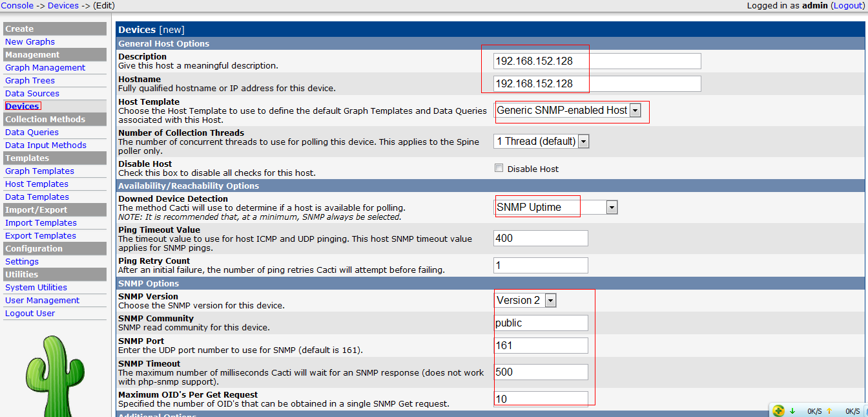Open New Graphs in the sidebar
The image size is (868, 417).
(30, 42)
